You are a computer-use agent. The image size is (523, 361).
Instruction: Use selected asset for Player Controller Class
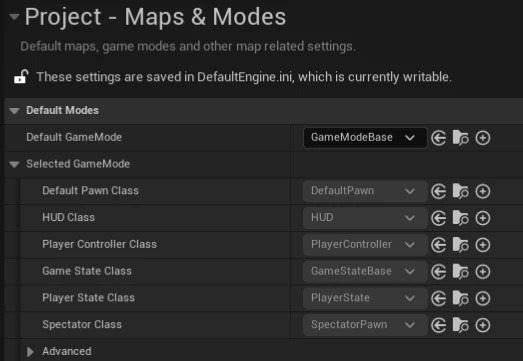tap(439, 245)
